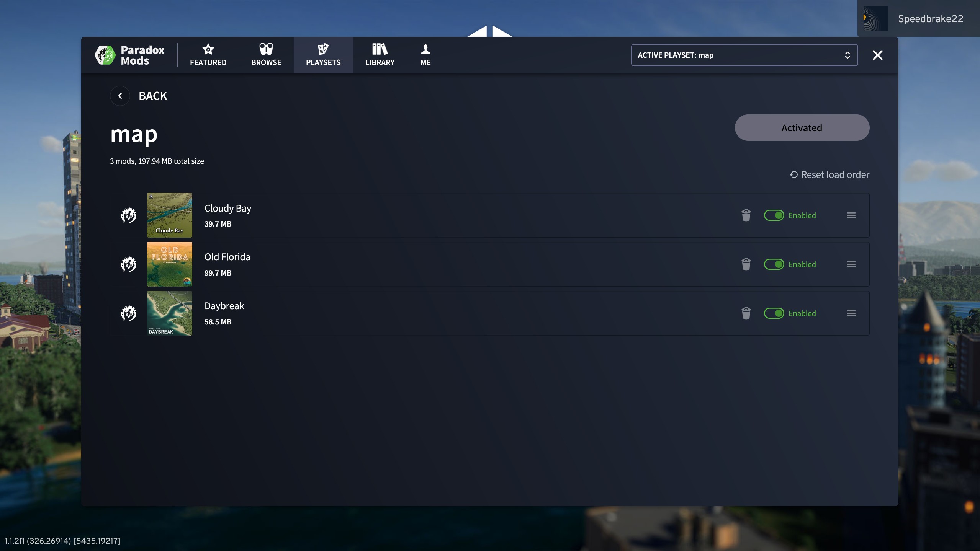Delete Cloudy Bay using its trash icon
This screenshot has width=980, height=551.
tap(746, 215)
